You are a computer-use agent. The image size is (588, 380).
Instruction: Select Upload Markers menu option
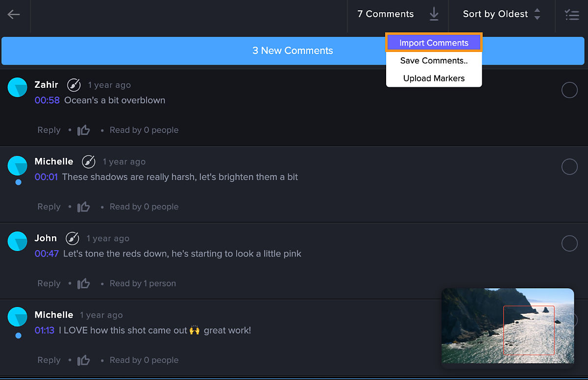point(434,78)
